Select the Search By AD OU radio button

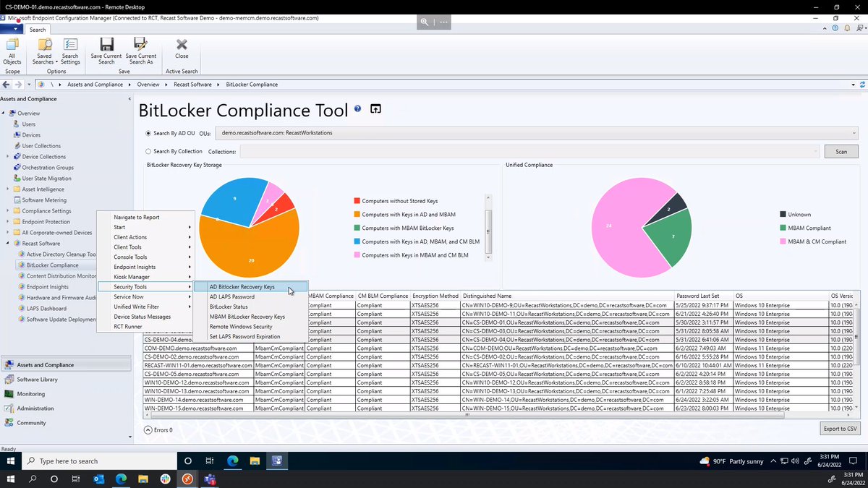click(149, 133)
